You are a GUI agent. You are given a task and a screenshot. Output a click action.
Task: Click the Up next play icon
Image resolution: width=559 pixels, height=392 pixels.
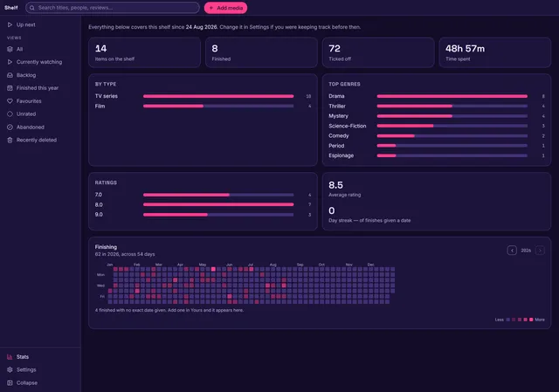pyautogui.click(x=10, y=24)
